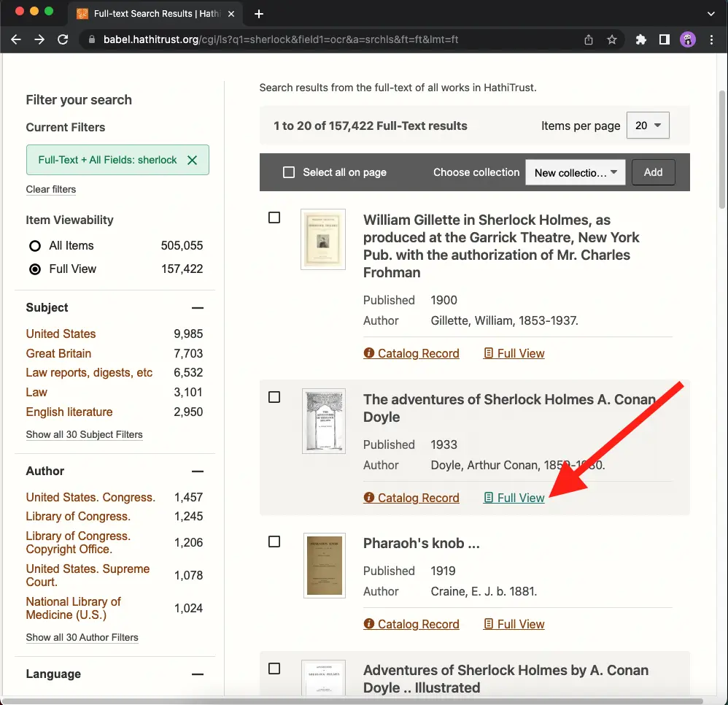Click the Add button for collection
Image resolution: width=728 pixels, height=705 pixels.
click(x=654, y=172)
